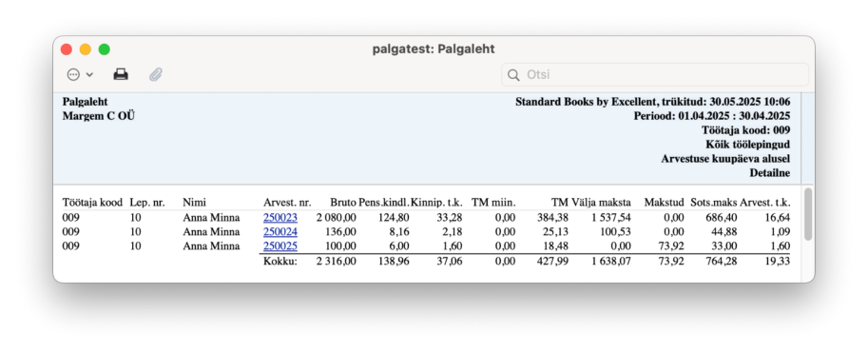This screenshot has height=353, width=868.
Task: Click gross amount 2 080,00
Action: coord(336,218)
